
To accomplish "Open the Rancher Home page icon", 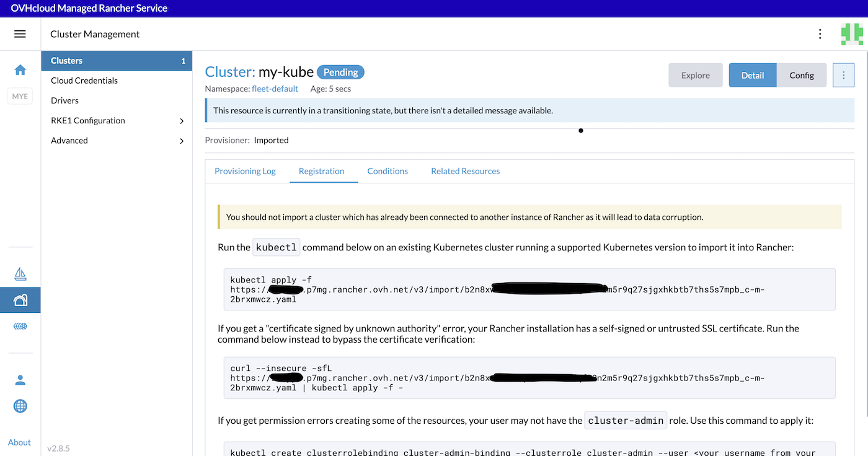I will [20, 70].
